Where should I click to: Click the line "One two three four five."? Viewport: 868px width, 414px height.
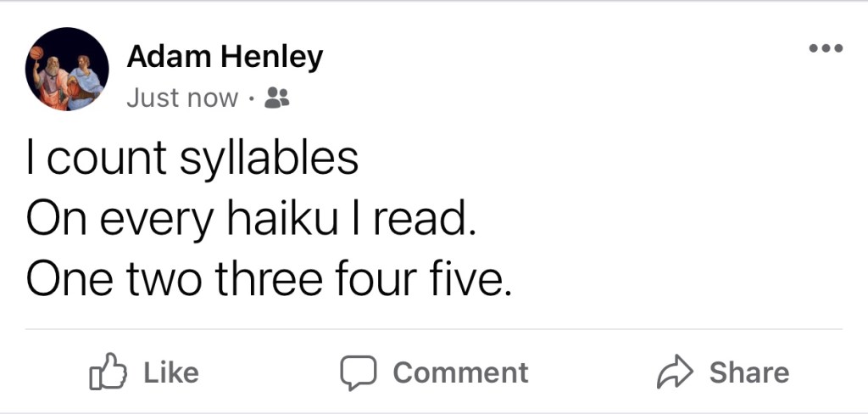pyautogui.click(x=270, y=280)
